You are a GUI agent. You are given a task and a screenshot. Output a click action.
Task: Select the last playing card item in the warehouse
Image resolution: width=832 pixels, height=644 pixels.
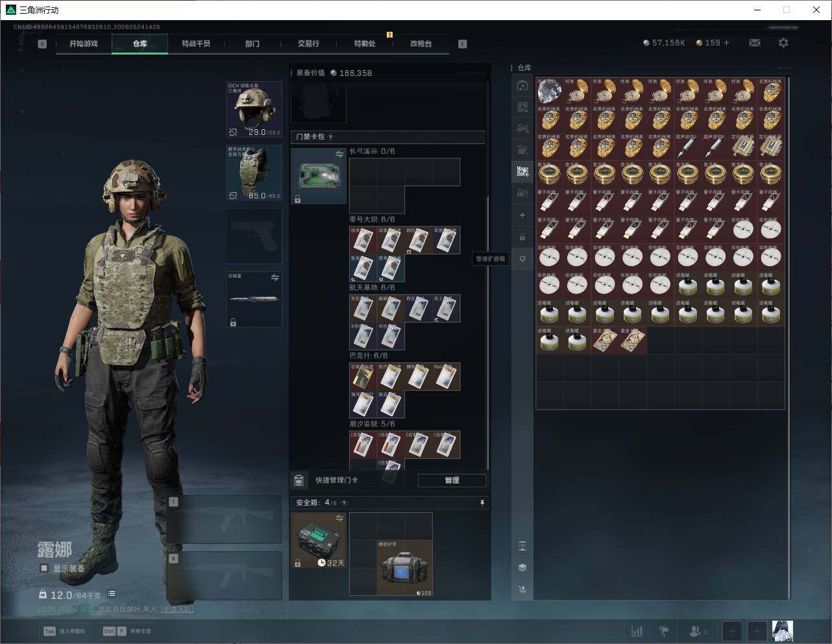click(633, 340)
